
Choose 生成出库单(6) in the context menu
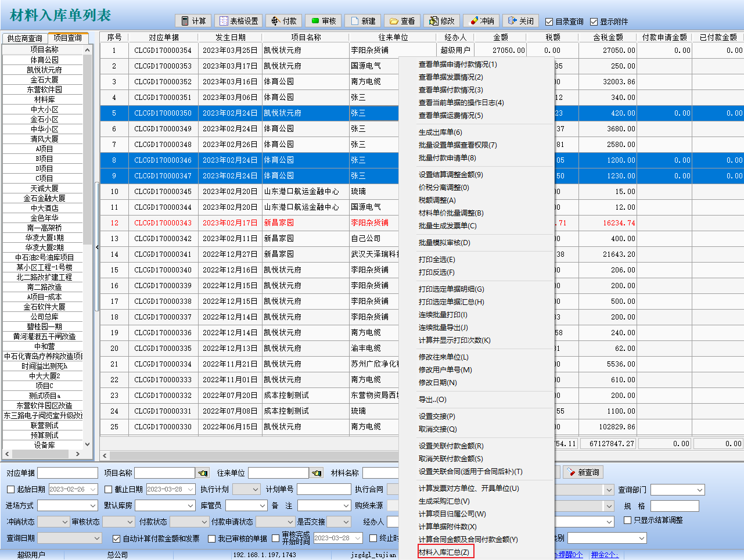[x=440, y=132]
